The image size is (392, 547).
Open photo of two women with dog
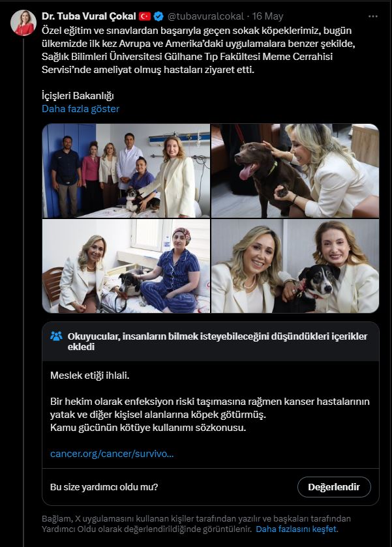pyautogui.click(x=295, y=266)
